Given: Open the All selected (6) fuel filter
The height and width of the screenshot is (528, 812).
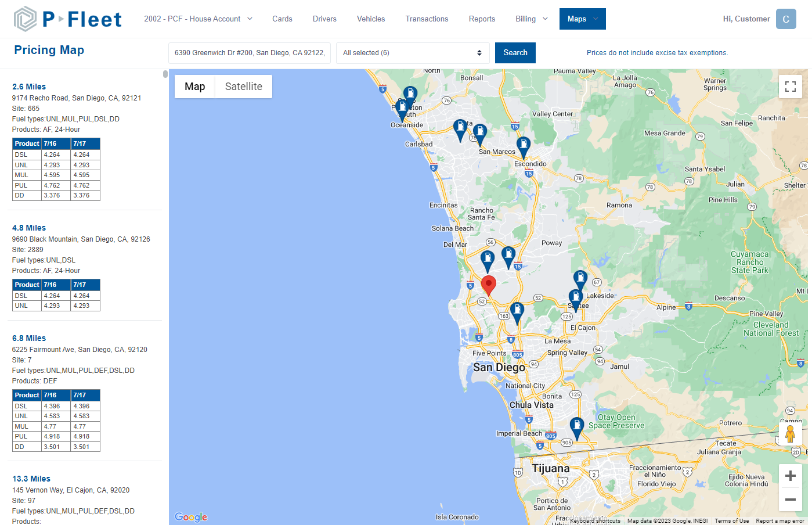Looking at the screenshot, I should (412, 52).
